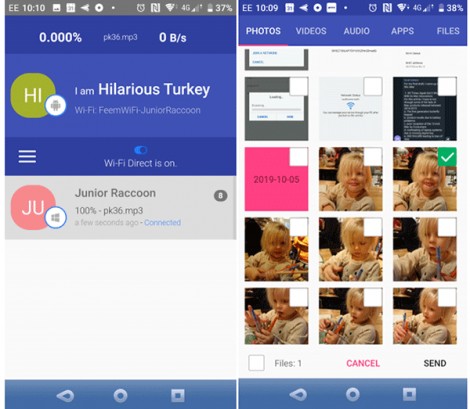The height and width of the screenshot is (409, 470).
Task: Tap calendar icon in left phone status bar
Action: click(x=71, y=8)
